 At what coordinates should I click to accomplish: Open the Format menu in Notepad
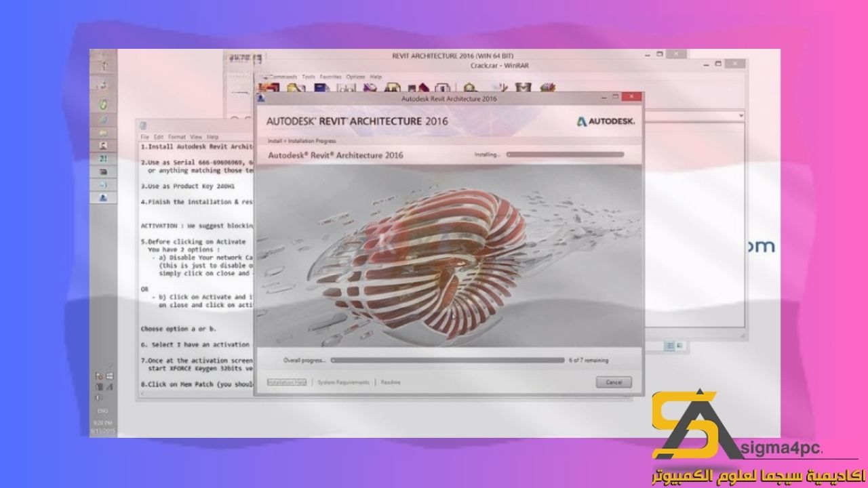coord(176,137)
